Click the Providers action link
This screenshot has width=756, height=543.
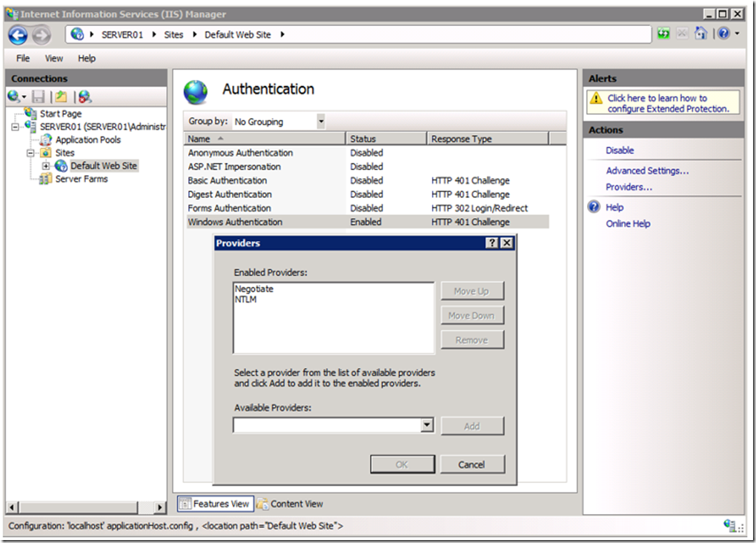point(629,187)
